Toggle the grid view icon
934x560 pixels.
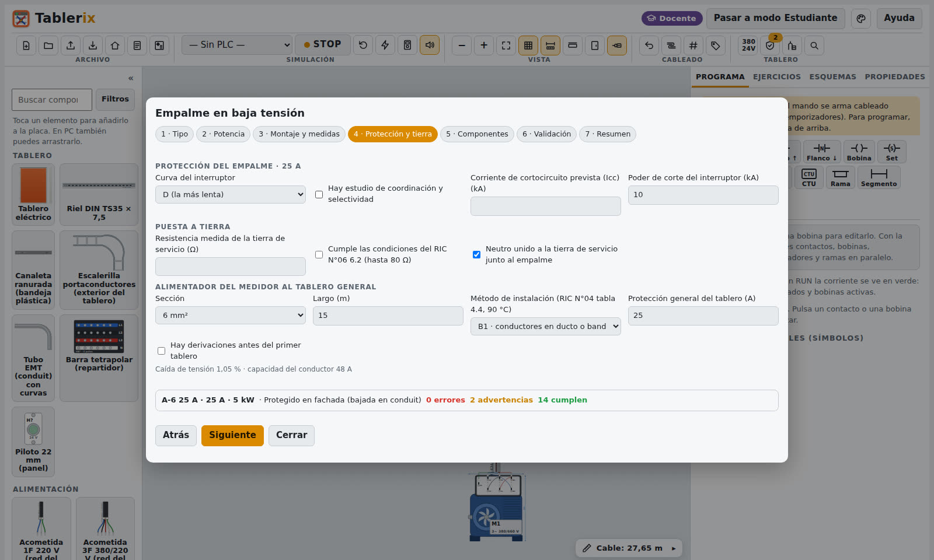coord(528,45)
